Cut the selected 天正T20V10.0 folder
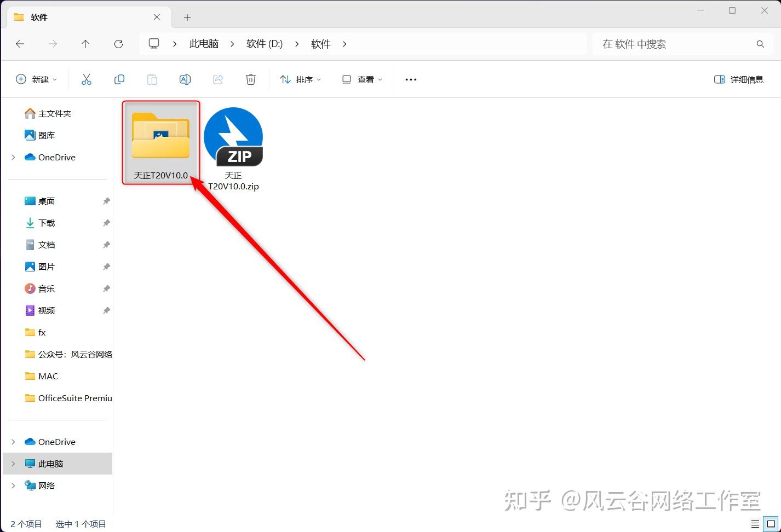The height and width of the screenshot is (532, 781). pos(87,79)
